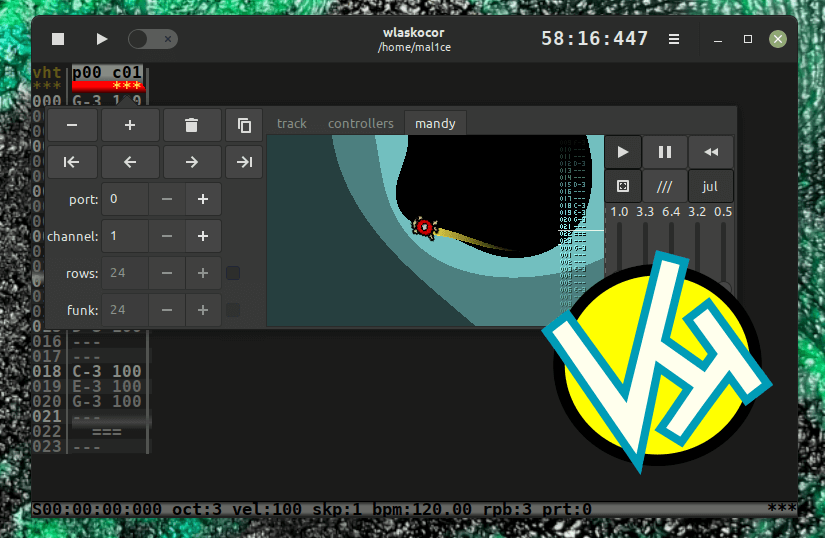The image size is (825, 538).
Task: Click the red turtle marker in the fractal
Action: [x=425, y=228]
